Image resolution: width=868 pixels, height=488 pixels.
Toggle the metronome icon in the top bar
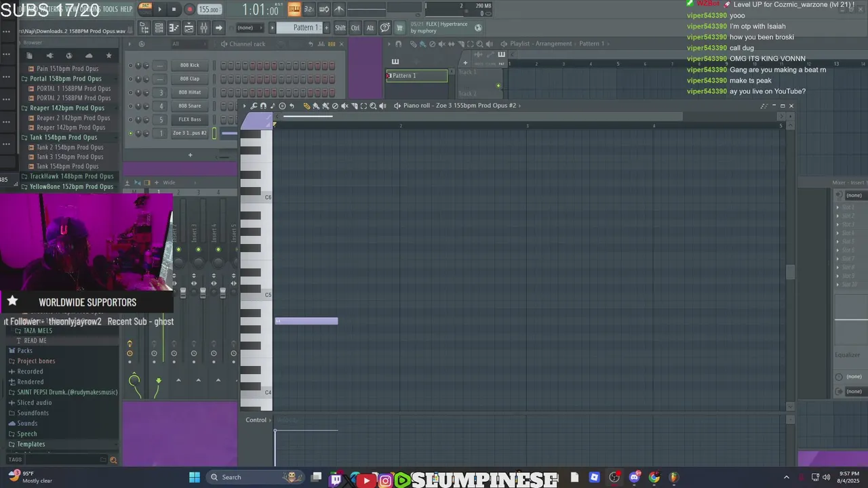339,9
